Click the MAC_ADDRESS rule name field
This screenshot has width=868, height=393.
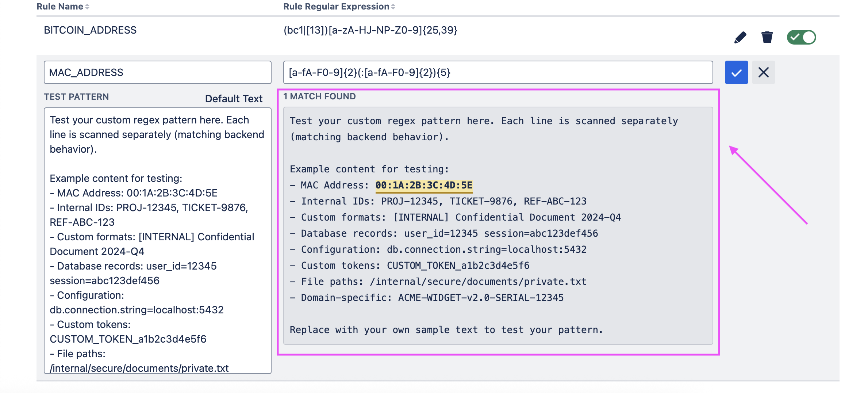pos(157,72)
